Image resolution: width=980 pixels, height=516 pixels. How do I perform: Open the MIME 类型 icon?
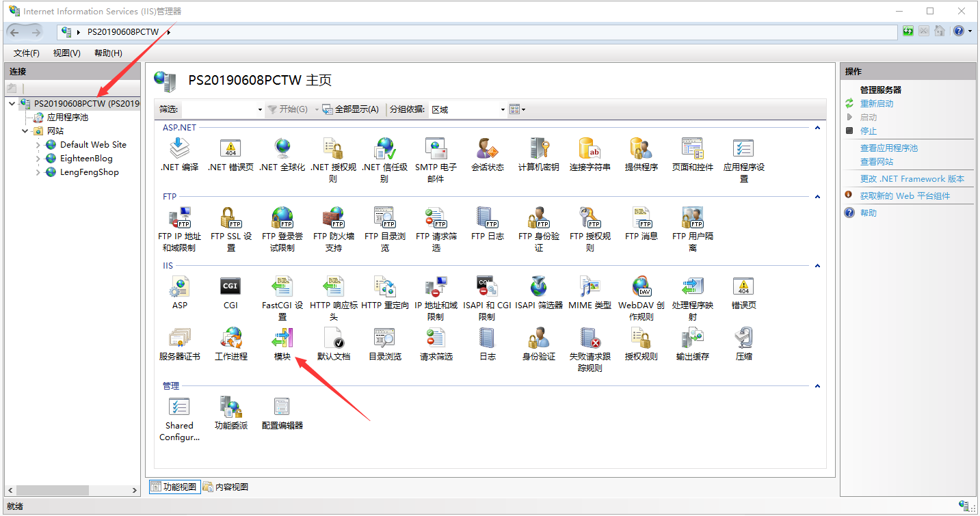click(590, 293)
